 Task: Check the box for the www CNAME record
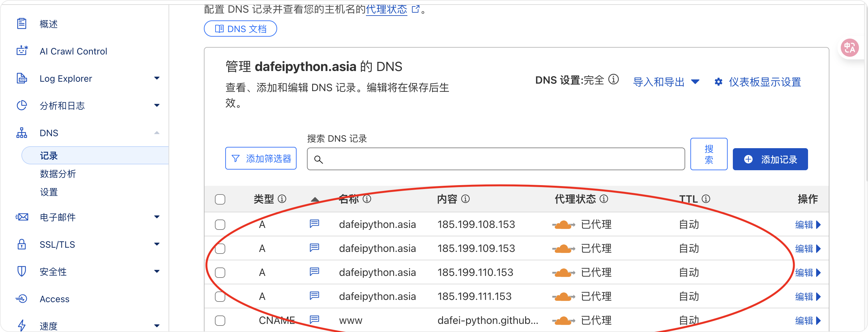(x=220, y=320)
